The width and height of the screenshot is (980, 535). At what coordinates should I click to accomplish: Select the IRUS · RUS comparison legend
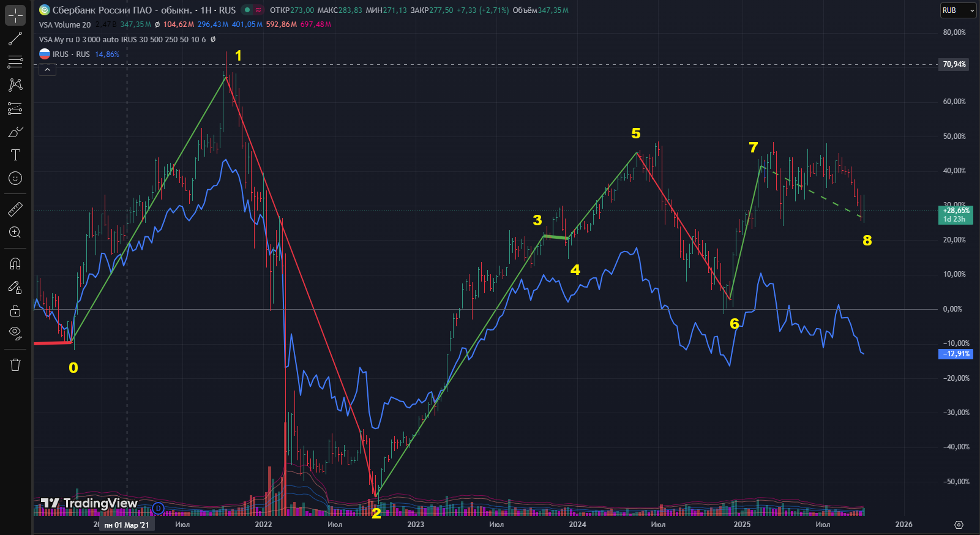[x=71, y=54]
